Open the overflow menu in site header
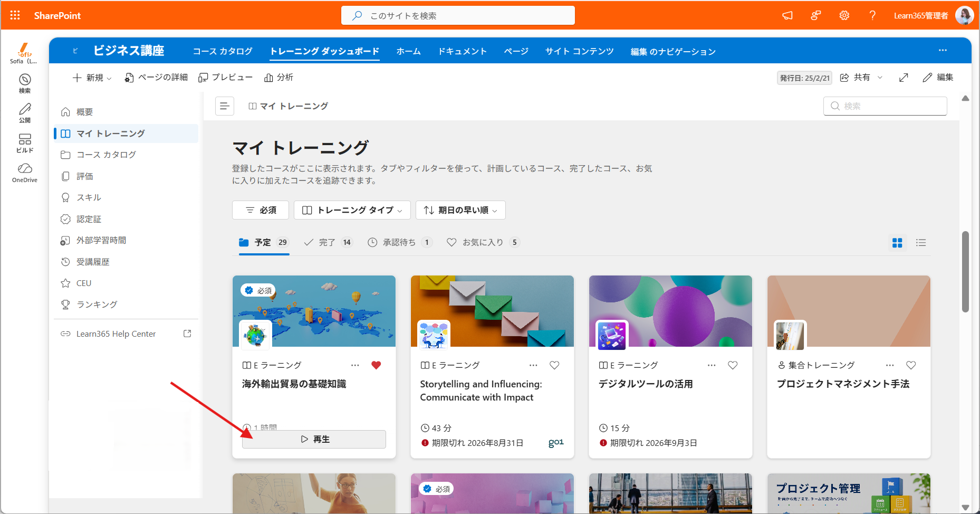 pos(943,50)
